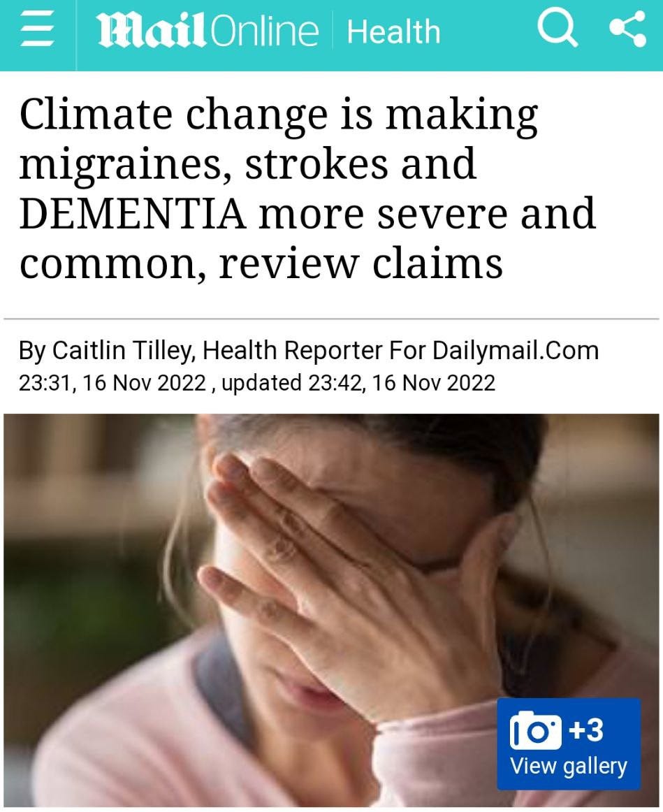The image size is (663, 812).
Task: Open the migraine woman article photo
Action: point(331,610)
